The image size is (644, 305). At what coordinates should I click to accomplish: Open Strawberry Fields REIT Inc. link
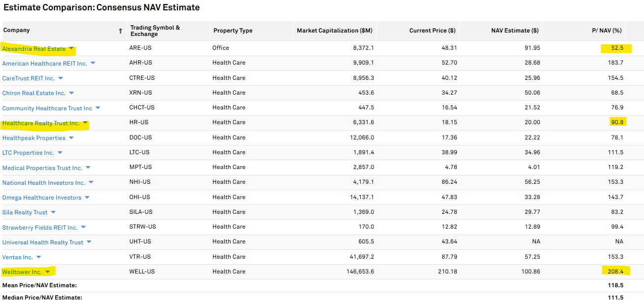click(x=40, y=227)
